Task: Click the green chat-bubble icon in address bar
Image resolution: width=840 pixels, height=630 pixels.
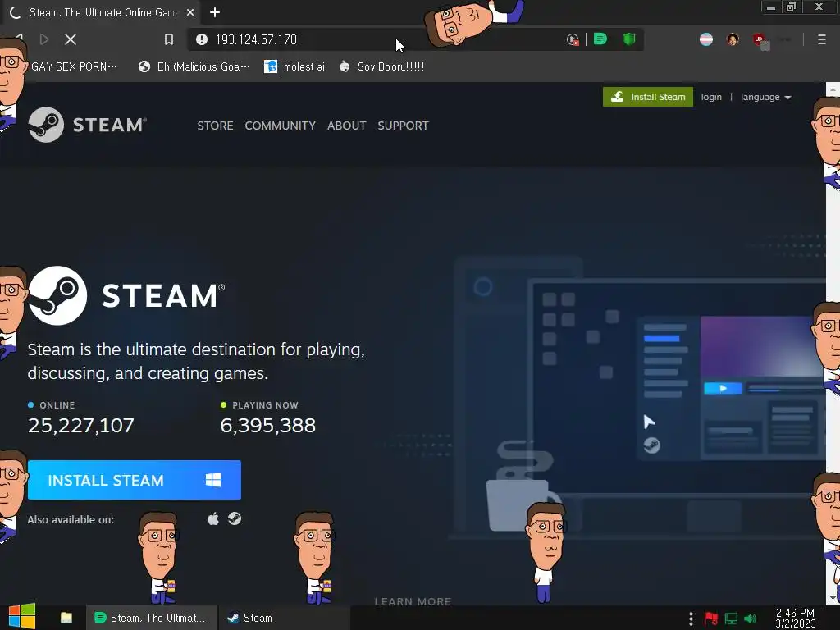Action: (600, 39)
